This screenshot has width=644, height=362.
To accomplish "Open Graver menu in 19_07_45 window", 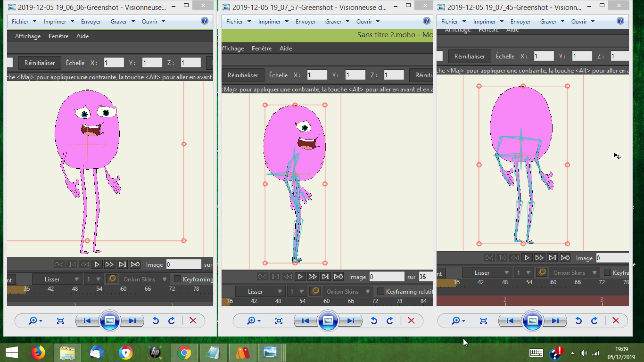I will (x=552, y=22).
